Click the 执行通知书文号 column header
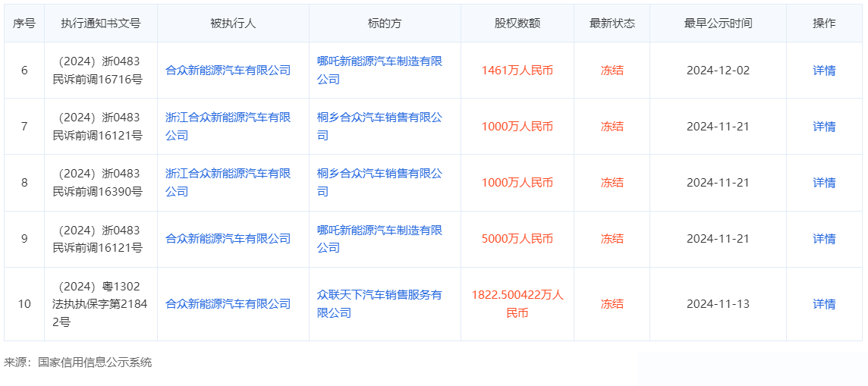The width and height of the screenshot is (868, 386). 101,24
